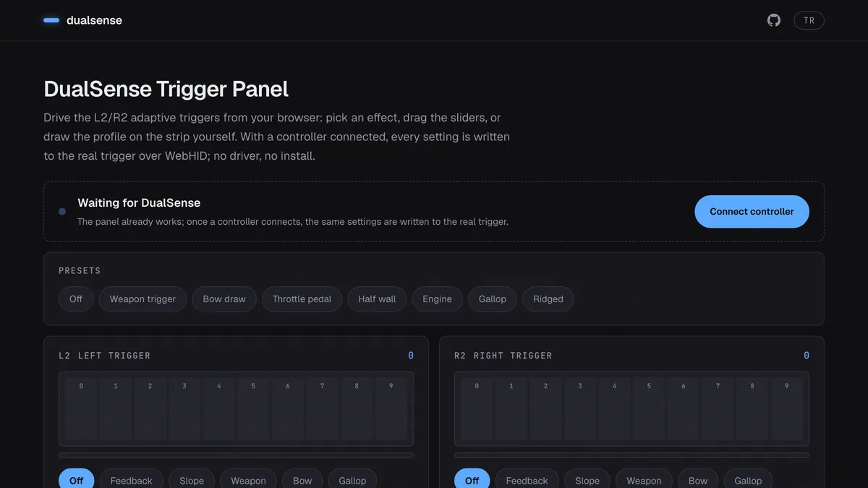Open the GitHub repository icon
The height and width of the screenshot is (488, 868).
tap(774, 20)
